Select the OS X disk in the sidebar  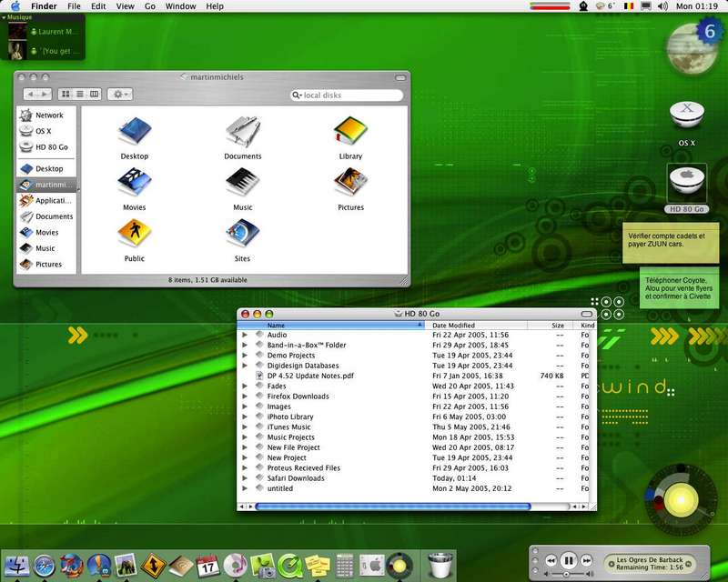(x=46, y=131)
